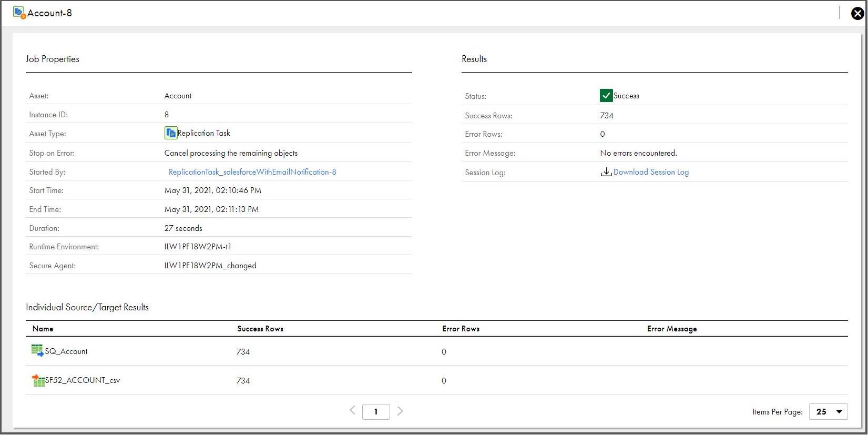Click the Error Message column header
This screenshot has width=868, height=435.
click(x=672, y=329)
